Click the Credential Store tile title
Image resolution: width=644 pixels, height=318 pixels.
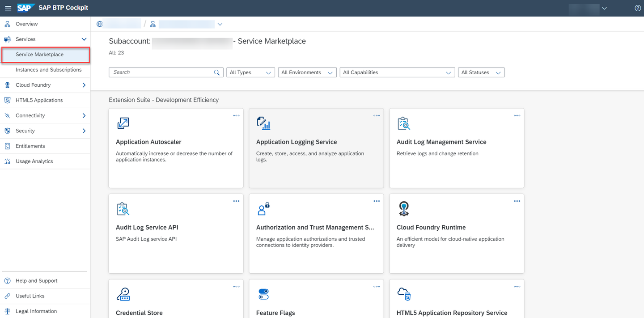pyautogui.click(x=139, y=313)
